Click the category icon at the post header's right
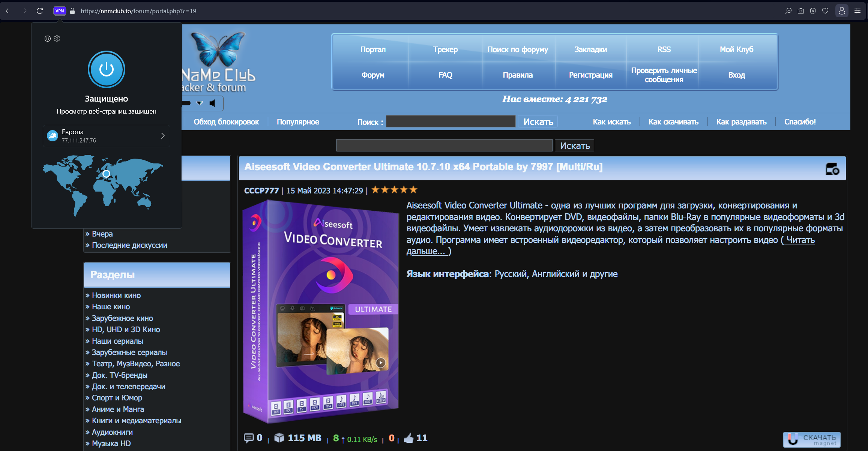The width and height of the screenshot is (868, 451). click(x=832, y=169)
